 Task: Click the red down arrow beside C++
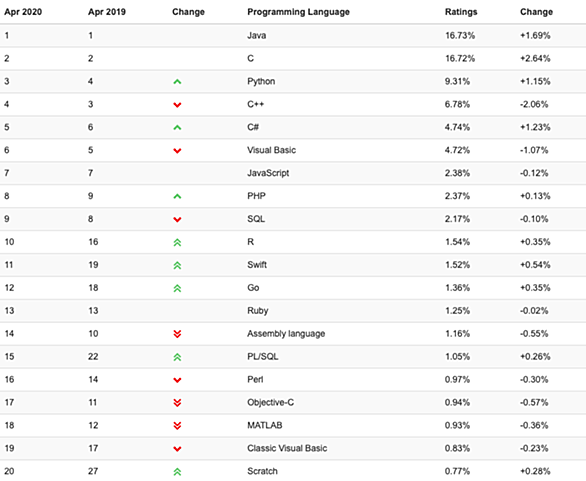click(x=177, y=105)
